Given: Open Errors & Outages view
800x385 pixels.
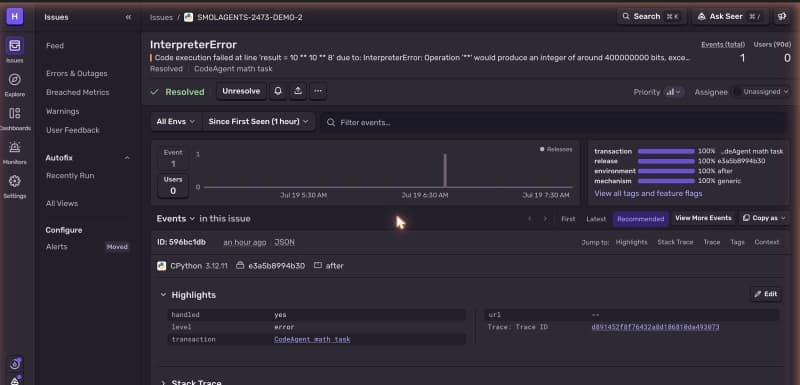Looking at the screenshot, I should coord(77,73).
